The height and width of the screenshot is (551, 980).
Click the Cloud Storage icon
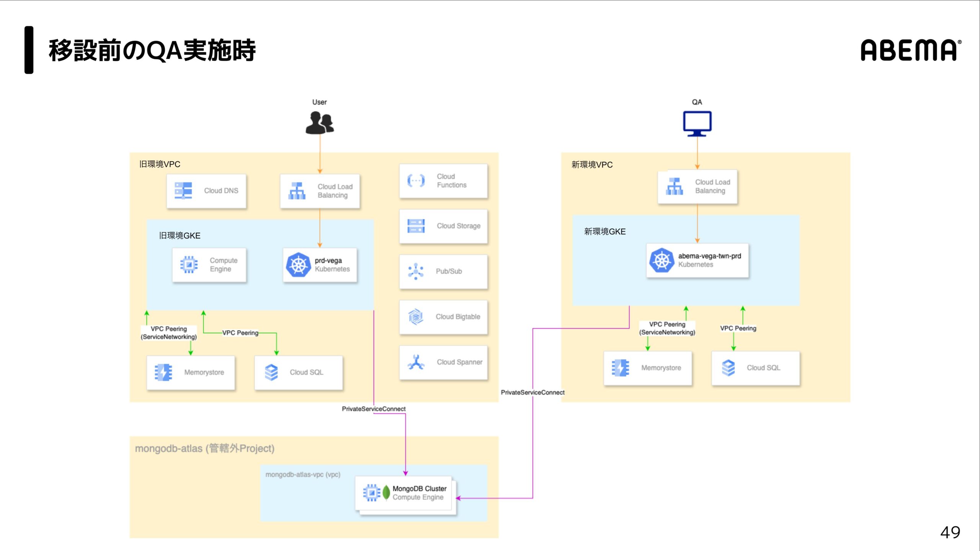[416, 226]
